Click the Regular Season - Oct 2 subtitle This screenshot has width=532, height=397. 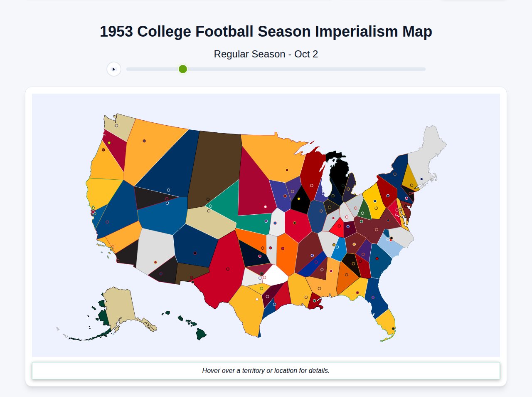point(266,54)
